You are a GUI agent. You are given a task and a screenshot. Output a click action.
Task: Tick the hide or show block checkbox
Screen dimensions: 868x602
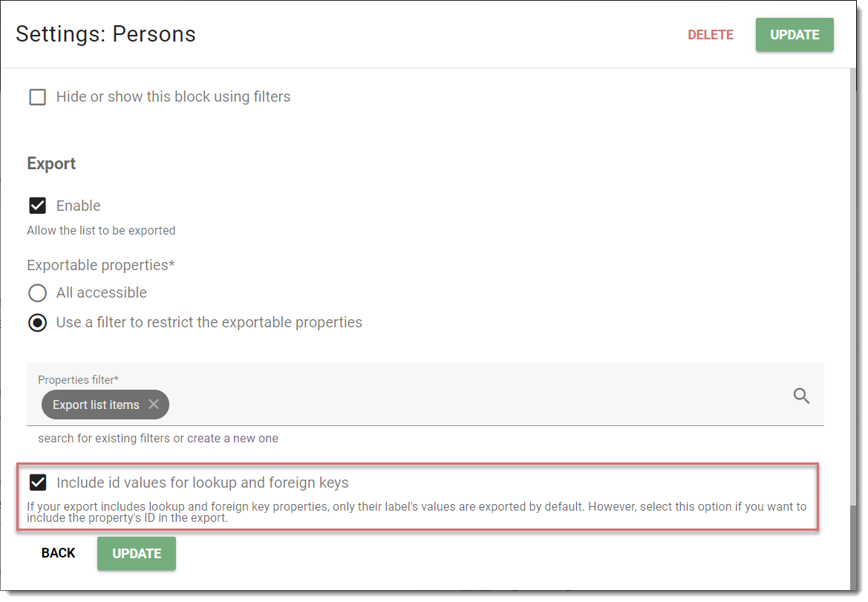click(x=37, y=96)
